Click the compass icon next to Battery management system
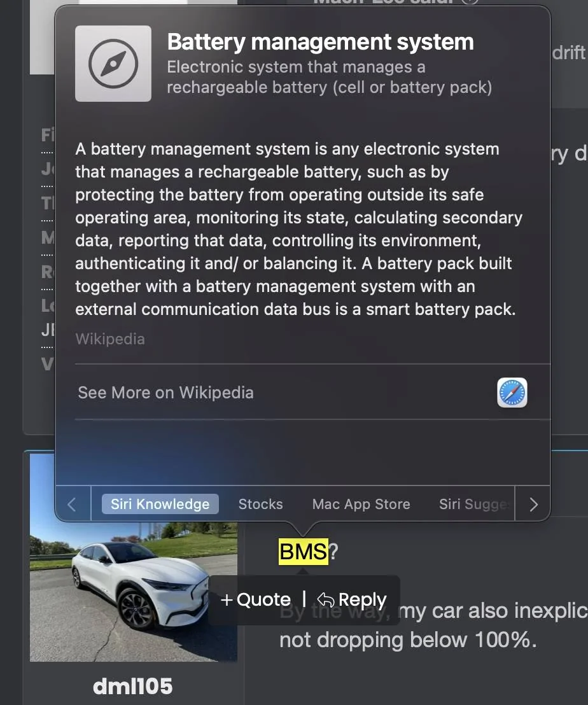This screenshot has width=588, height=705. (113, 64)
